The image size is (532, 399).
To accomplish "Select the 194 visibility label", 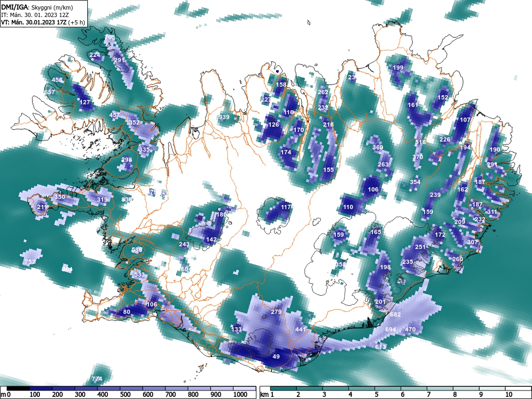I will 465,147.
